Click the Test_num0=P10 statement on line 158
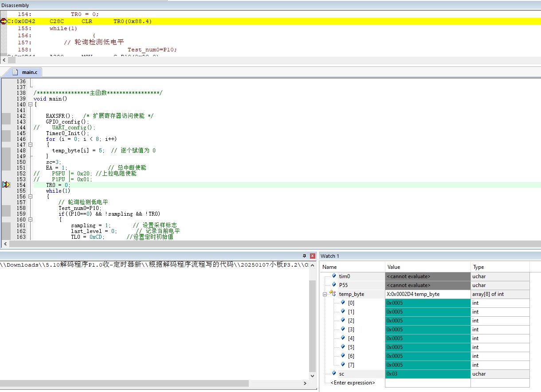The image size is (541, 392). (x=80, y=208)
